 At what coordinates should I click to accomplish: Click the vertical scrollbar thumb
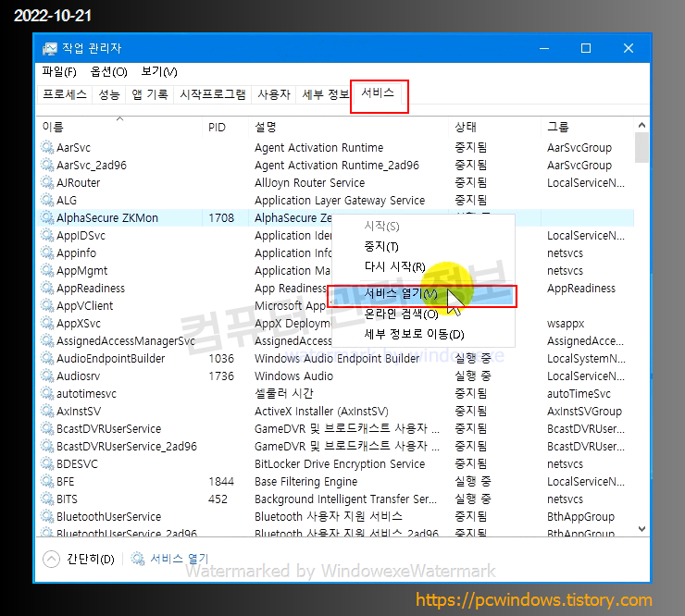pyautogui.click(x=641, y=147)
